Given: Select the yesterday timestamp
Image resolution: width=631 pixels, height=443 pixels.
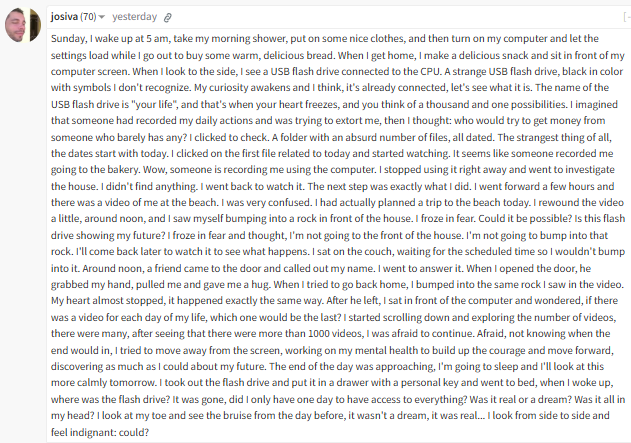Looking at the screenshot, I should [x=134, y=17].
